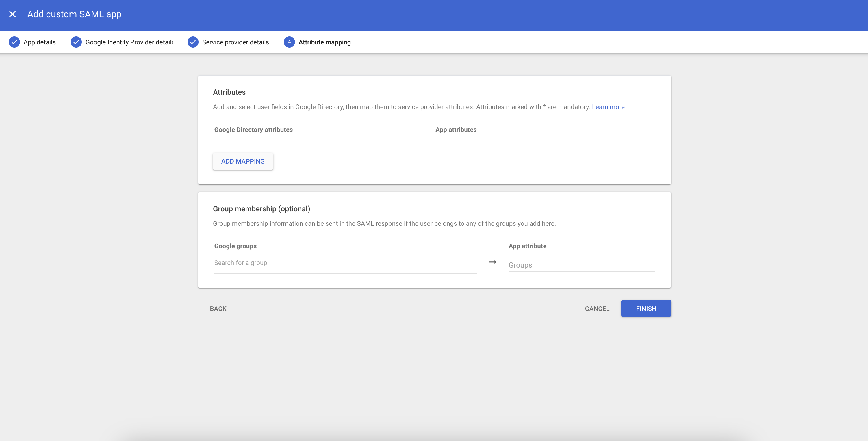The image size is (868, 441).
Task: Click the Google Identity Provider checkmark icon
Action: click(x=76, y=42)
